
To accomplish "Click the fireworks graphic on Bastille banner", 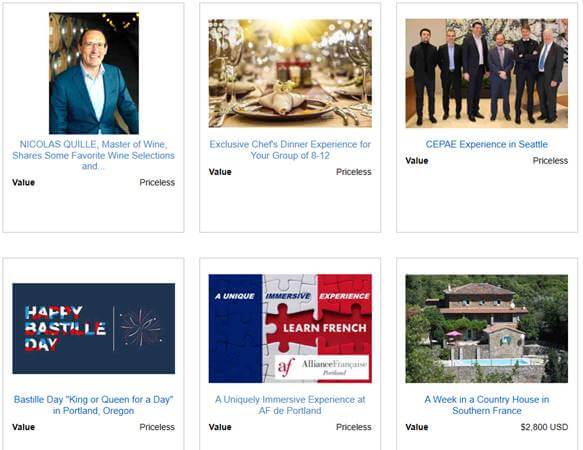I will [141, 328].
